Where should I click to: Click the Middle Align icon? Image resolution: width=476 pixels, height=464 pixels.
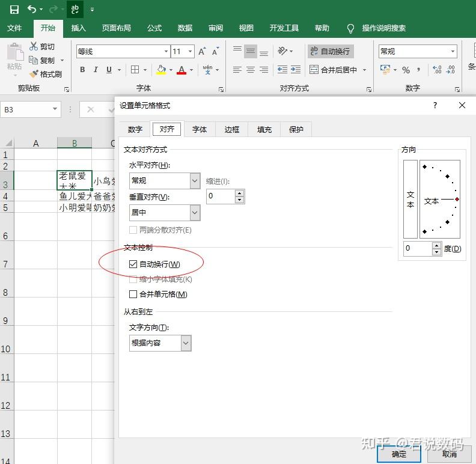click(251, 51)
